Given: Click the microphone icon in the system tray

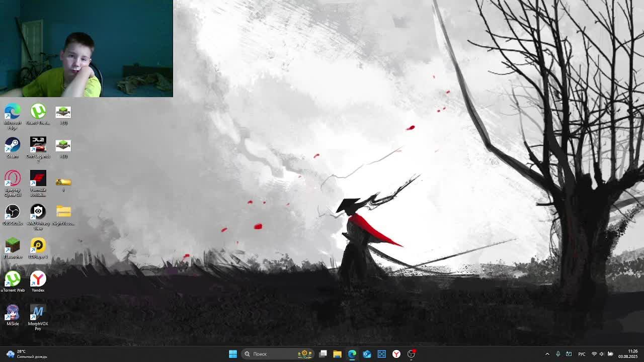Looking at the screenshot, I should [x=558, y=354].
